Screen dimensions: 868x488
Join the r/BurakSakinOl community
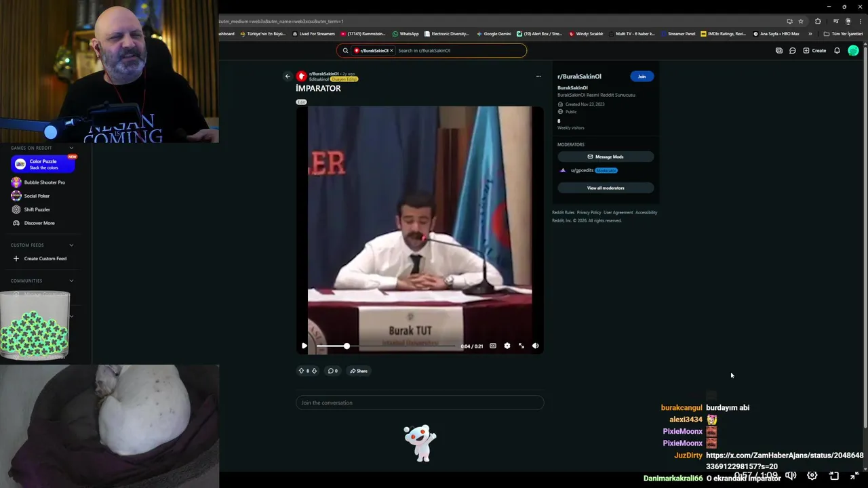coord(642,76)
